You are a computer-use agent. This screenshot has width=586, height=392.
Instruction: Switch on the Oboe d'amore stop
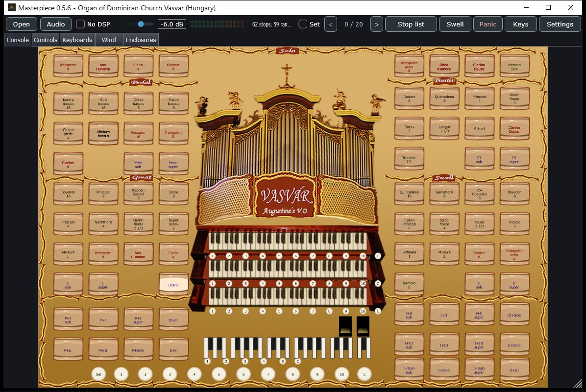coord(444,66)
